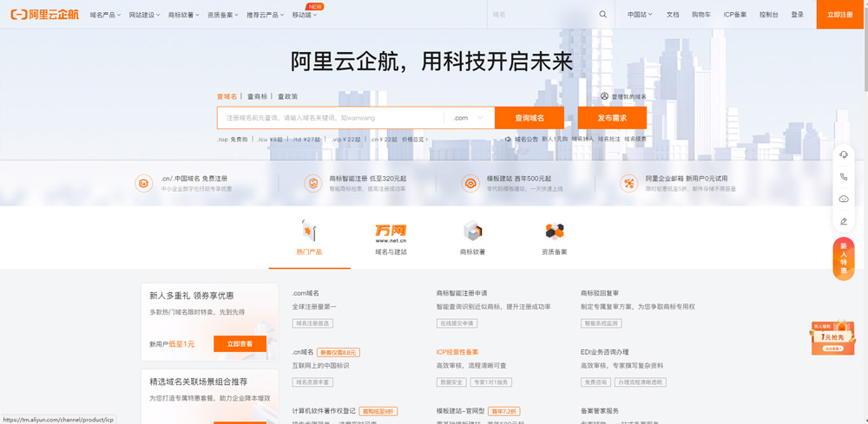Viewport: 868px width, 424px height.
Task: Expand the 商标软著 header menu
Action: pos(184,15)
